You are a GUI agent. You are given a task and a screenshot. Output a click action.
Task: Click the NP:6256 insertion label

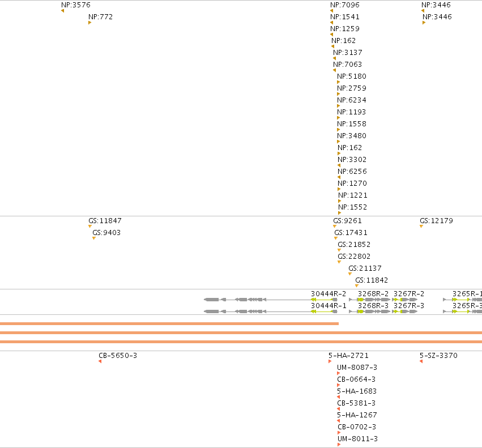[x=352, y=172]
